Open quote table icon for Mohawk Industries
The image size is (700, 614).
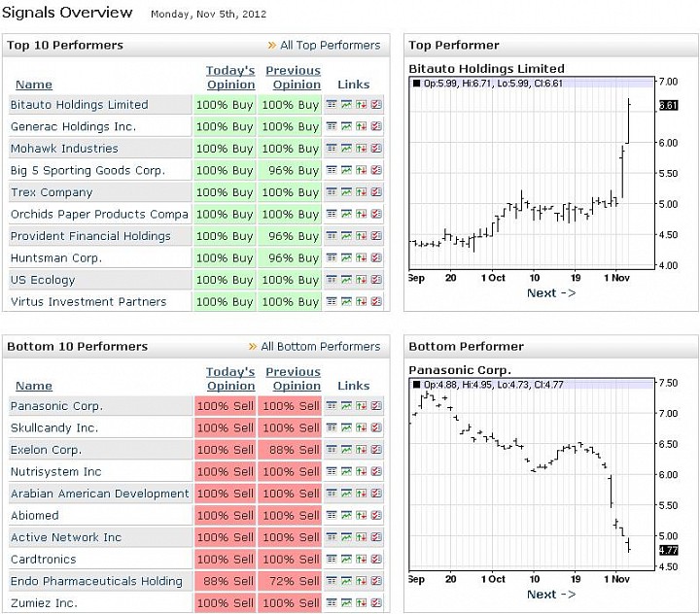[332, 148]
